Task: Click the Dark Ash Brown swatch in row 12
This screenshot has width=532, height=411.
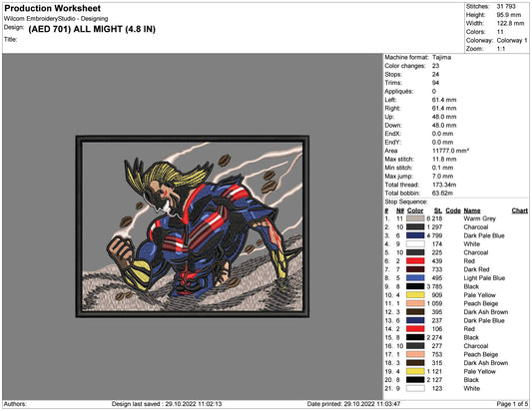Action: click(x=415, y=312)
